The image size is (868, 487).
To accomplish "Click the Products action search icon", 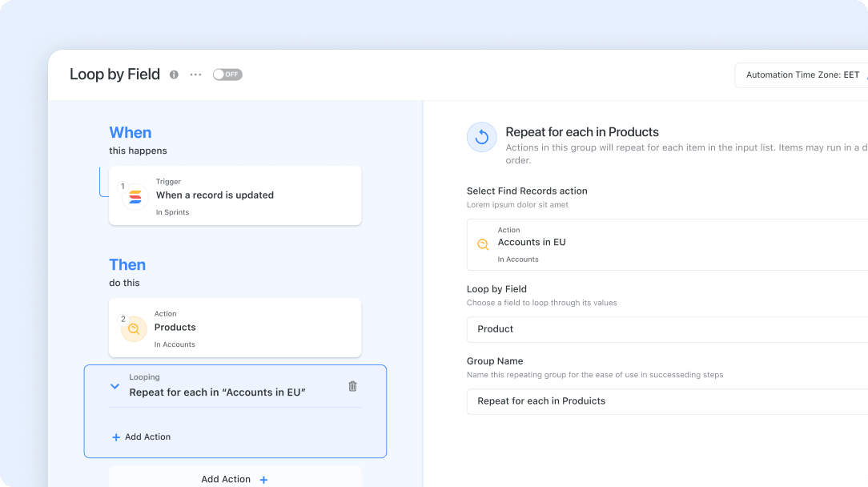I will [134, 329].
